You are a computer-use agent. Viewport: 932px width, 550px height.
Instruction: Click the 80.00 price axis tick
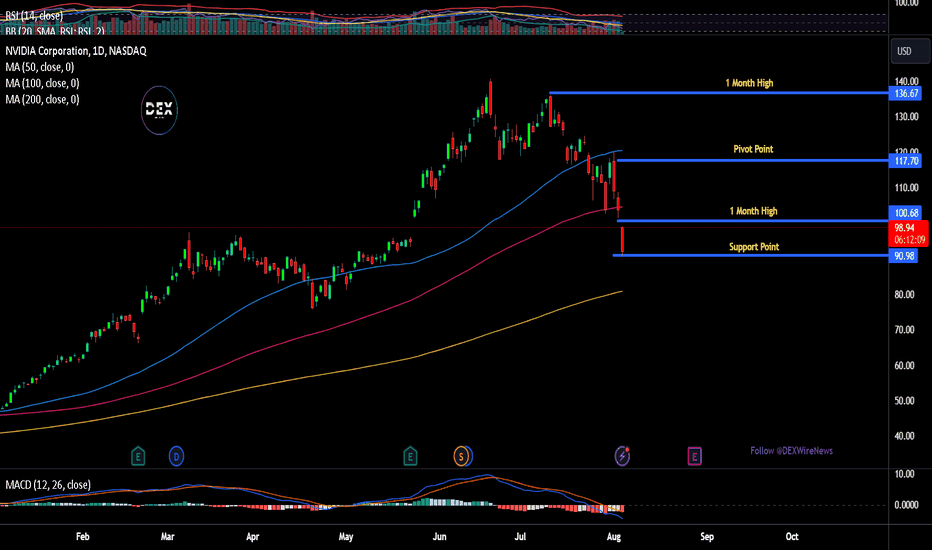click(905, 294)
